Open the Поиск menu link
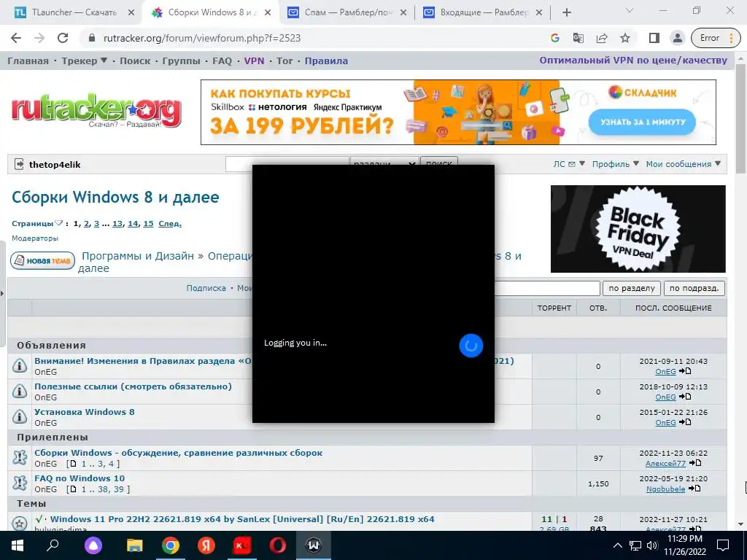This screenshot has width=747, height=560. (135, 61)
